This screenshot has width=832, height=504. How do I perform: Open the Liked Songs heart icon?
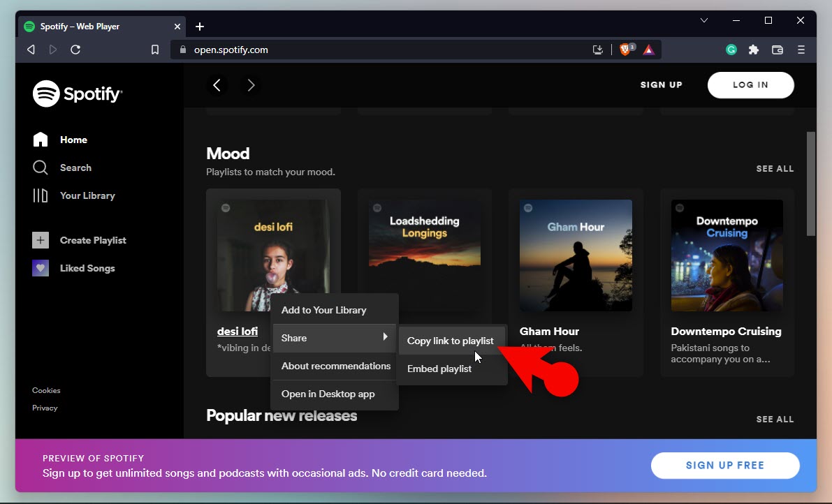click(x=41, y=268)
